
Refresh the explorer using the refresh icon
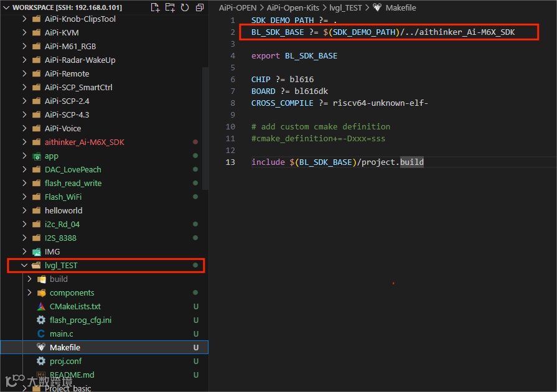185,7
